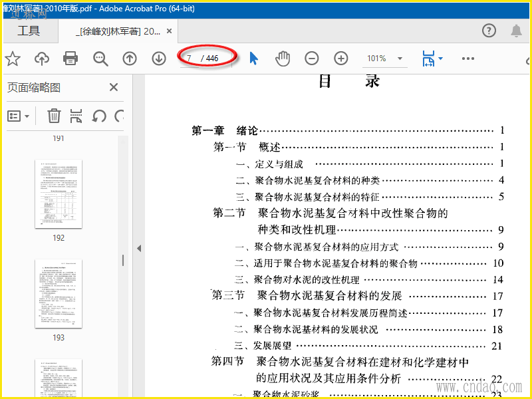The height and width of the screenshot is (399, 532).
Task: Rotate pages clockwise
Action: [119, 116]
